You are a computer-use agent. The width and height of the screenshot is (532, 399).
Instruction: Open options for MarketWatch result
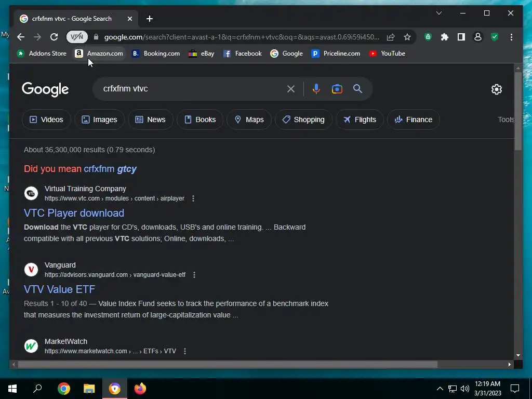185,351
